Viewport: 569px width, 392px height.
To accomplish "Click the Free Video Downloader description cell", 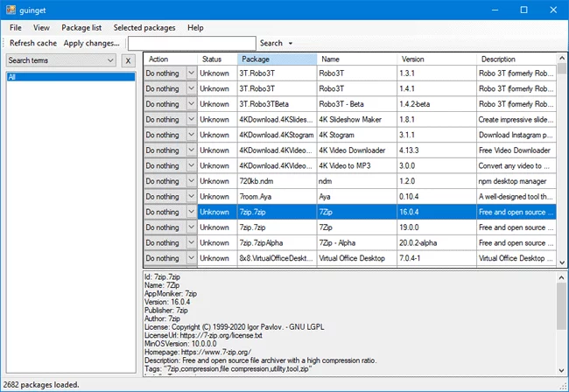I will point(516,150).
